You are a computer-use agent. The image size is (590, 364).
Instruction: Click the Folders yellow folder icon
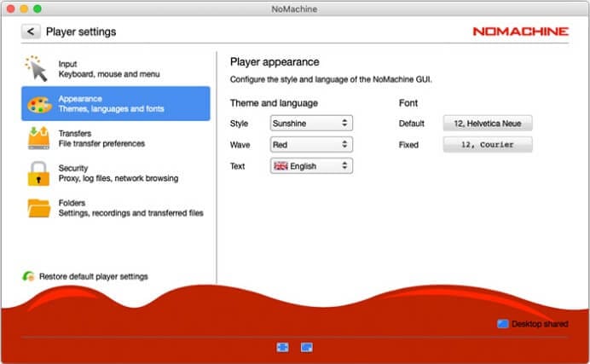[38, 208]
